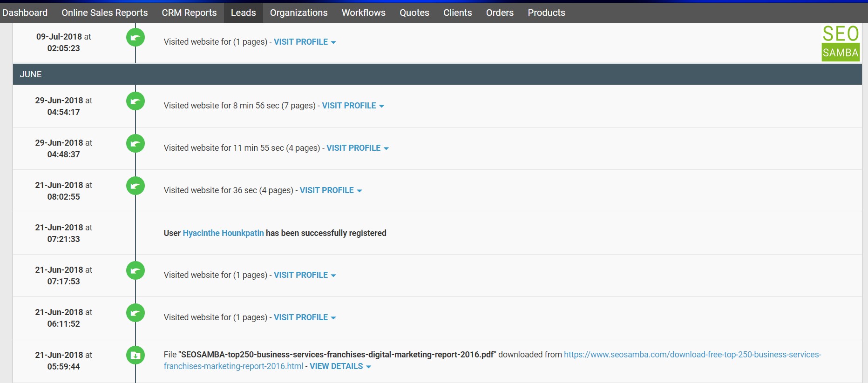The width and height of the screenshot is (868, 383).
Task: Expand Visit Profile arrow for 09-Jul-2018 visit
Action: point(333,42)
